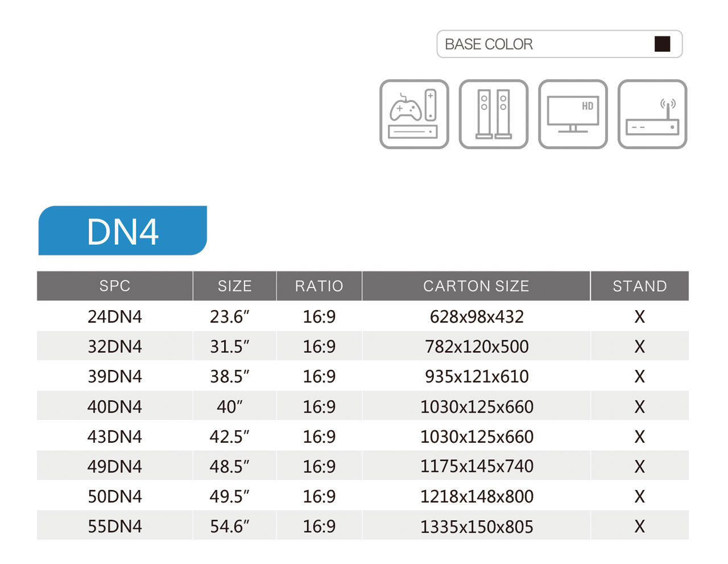Image resolution: width=728 pixels, height=564 pixels.
Task: Click the 39DN4 model entry
Action: pyautogui.click(x=115, y=377)
